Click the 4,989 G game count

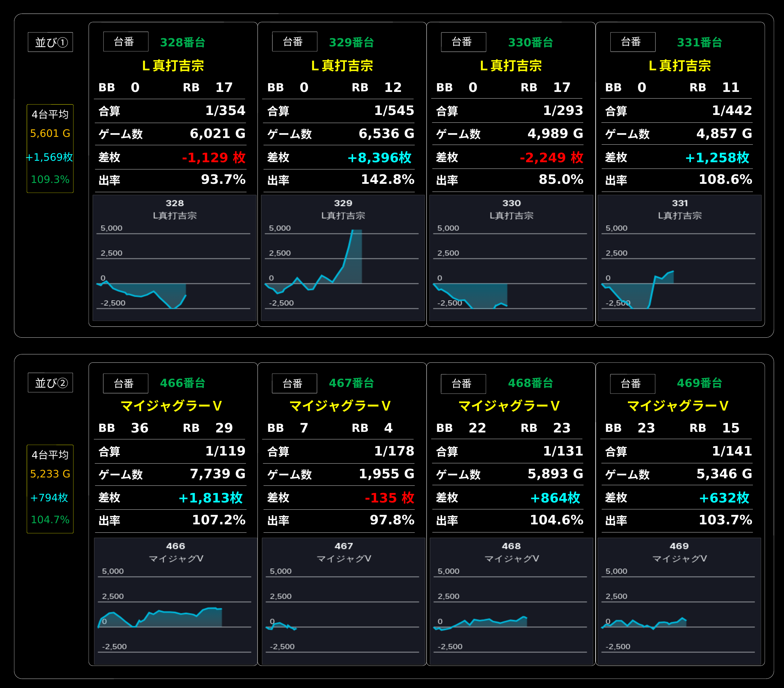555,133
